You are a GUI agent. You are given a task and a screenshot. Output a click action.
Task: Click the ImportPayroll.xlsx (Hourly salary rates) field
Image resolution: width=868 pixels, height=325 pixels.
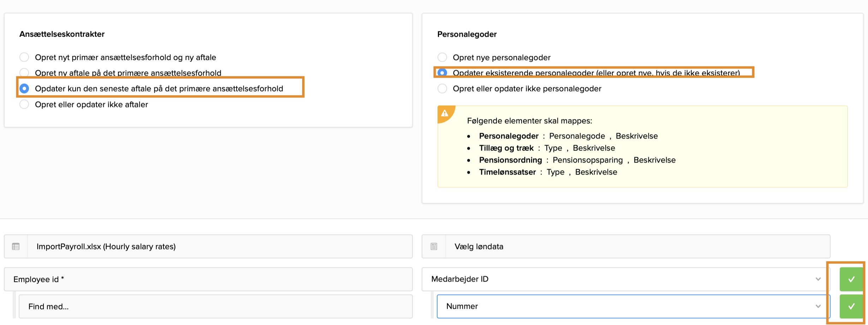click(220, 247)
